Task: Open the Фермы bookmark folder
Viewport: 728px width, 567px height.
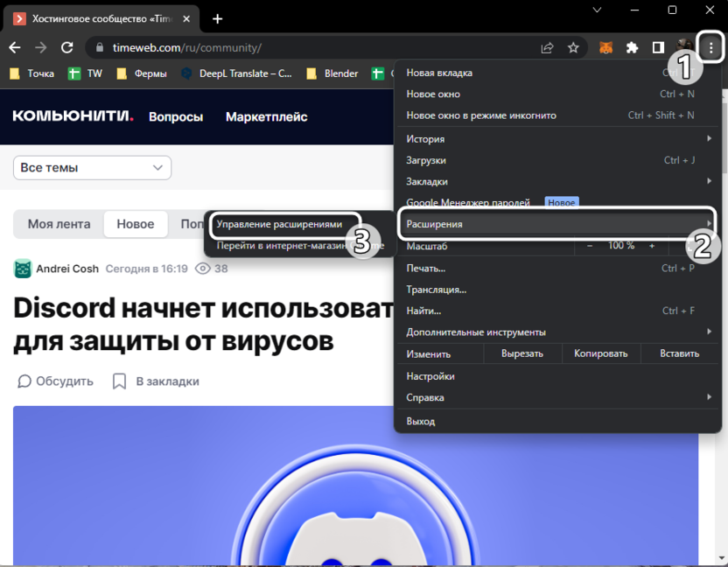Action: tap(142, 73)
